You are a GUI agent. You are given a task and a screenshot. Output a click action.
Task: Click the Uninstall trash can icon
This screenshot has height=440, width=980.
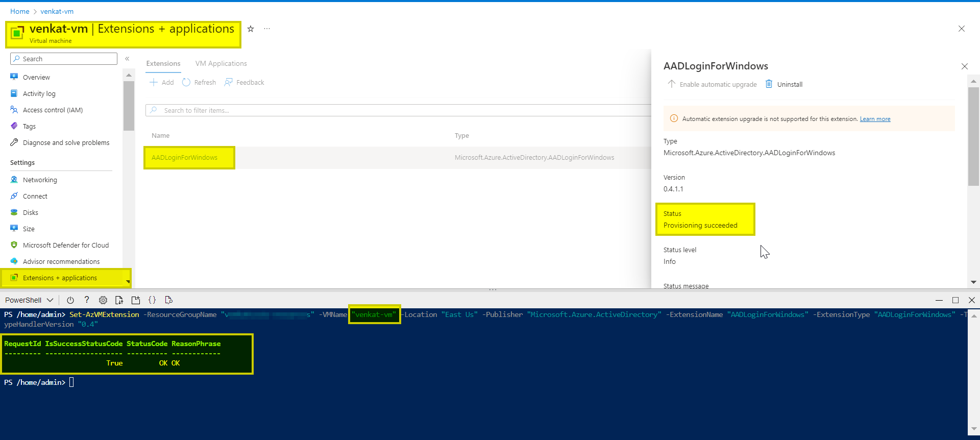tap(769, 84)
